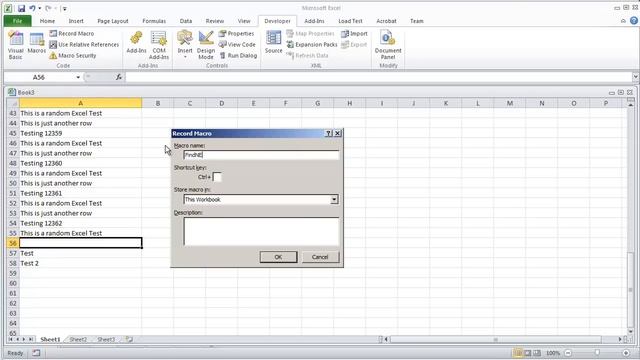Screen dimensions: 640x360
Task: Open Macro Security settings
Action: (x=73, y=56)
